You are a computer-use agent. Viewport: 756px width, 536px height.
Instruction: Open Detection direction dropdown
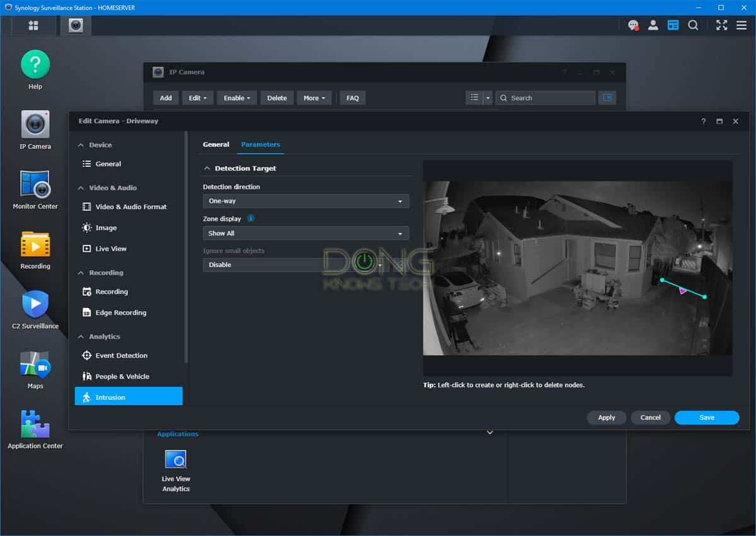tap(306, 201)
